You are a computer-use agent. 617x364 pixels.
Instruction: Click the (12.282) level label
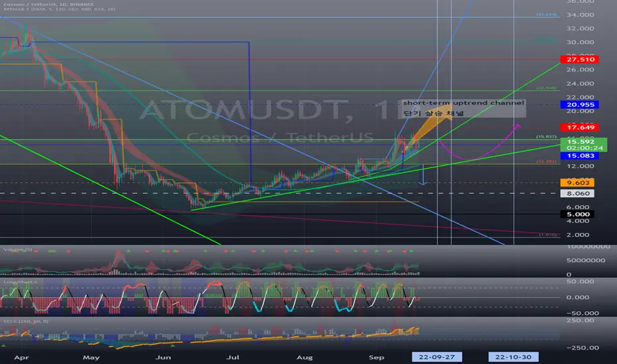coord(547,161)
